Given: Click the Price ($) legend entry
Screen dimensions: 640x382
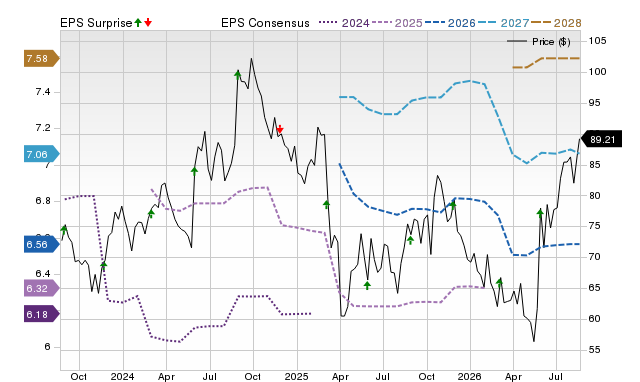Looking at the screenshot, I should point(539,42).
